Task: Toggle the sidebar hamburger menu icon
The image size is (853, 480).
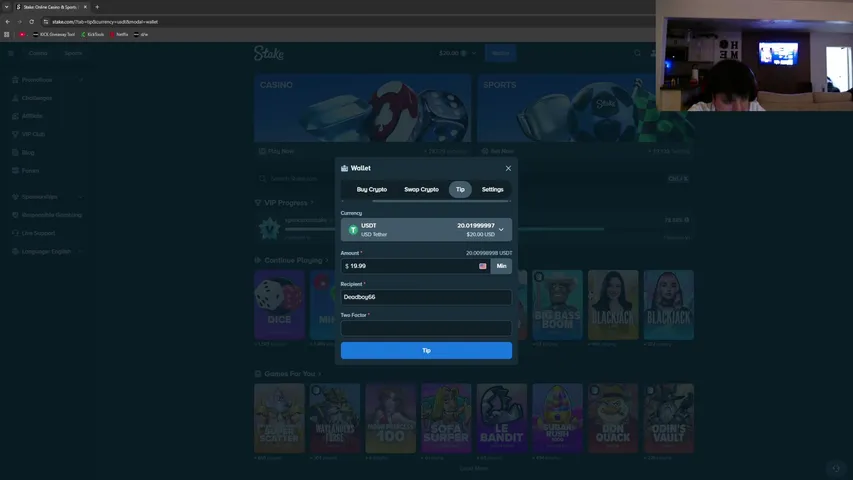Action: 11,53
